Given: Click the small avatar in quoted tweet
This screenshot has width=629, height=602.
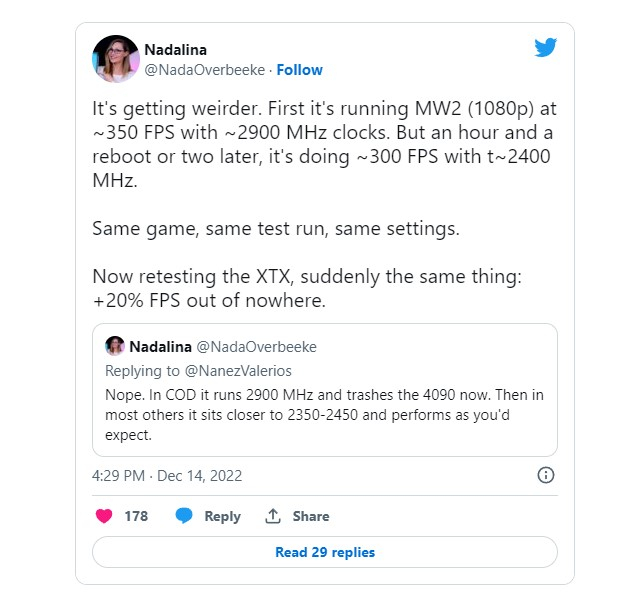Looking at the screenshot, I should point(114,346).
